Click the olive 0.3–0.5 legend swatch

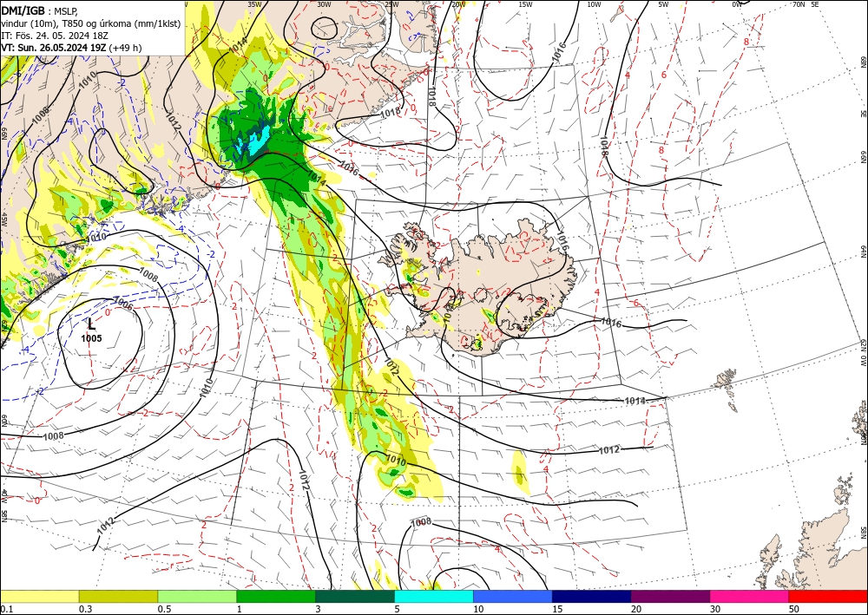point(118,596)
